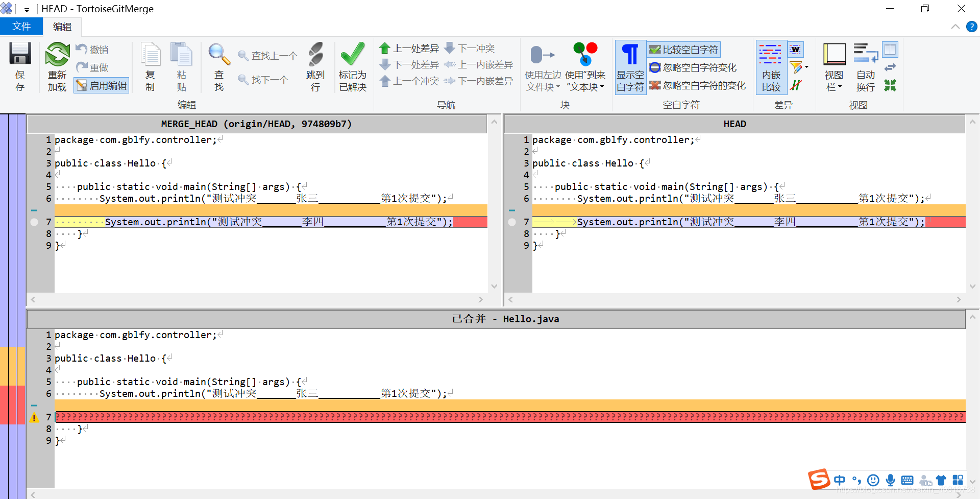The height and width of the screenshot is (499, 980).
Task: Open 跳到行 go-to-line tool
Action: pyautogui.click(x=315, y=66)
